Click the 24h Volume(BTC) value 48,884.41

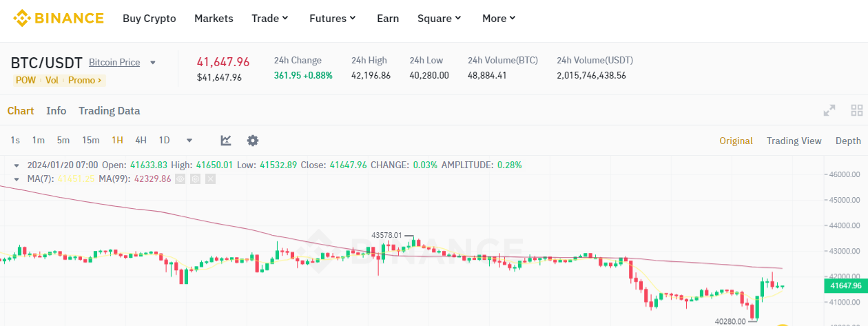pos(487,75)
